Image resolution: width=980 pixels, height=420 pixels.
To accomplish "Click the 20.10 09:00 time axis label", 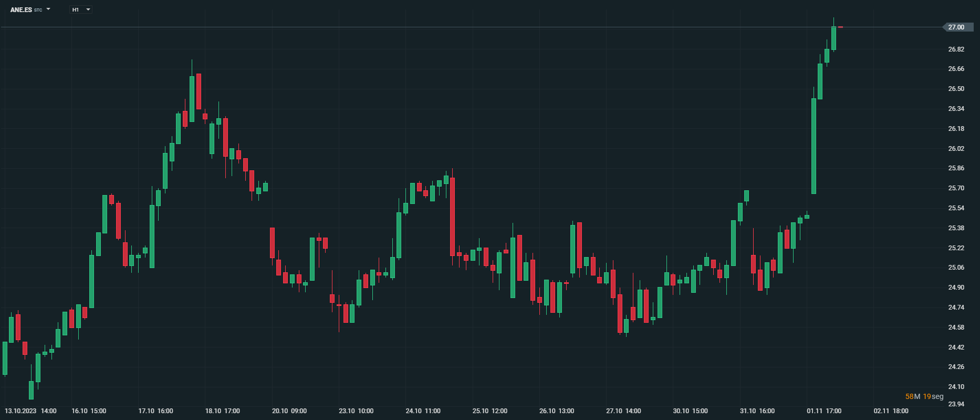I will click(x=289, y=411).
